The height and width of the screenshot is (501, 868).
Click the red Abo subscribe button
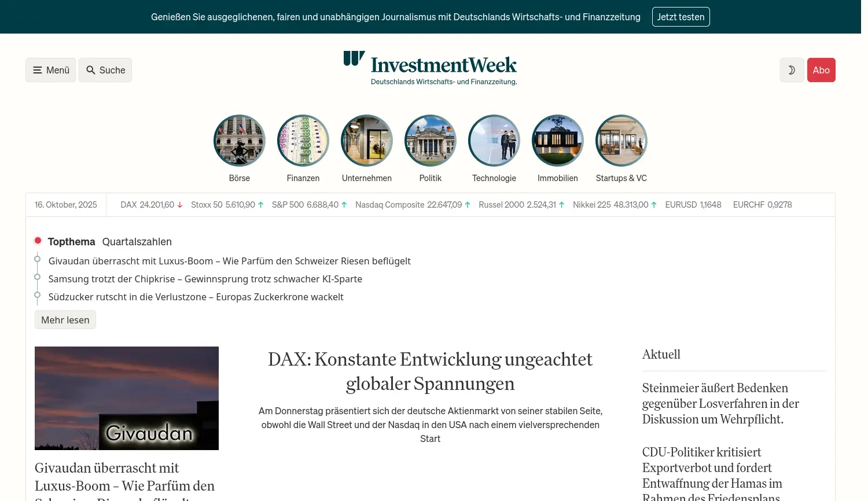[821, 70]
